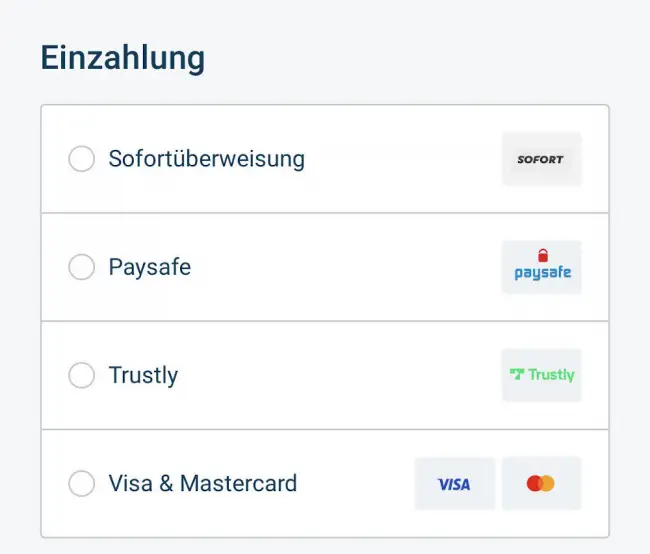Screen dimensions: 650x554
Task: Click the Sofortüberweisung text label
Action: pyautogui.click(x=206, y=159)
